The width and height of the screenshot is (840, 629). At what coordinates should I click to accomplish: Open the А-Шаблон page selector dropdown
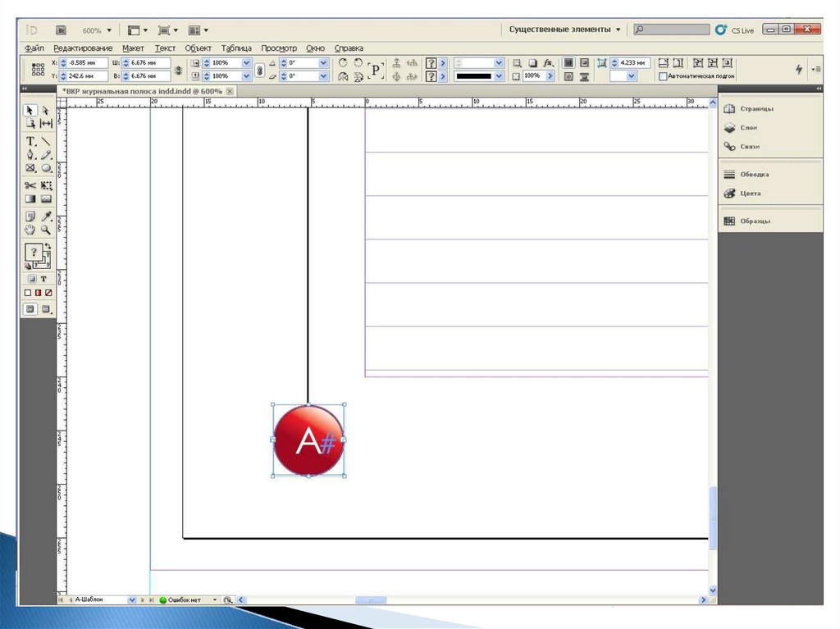click(x=131, y=600)
